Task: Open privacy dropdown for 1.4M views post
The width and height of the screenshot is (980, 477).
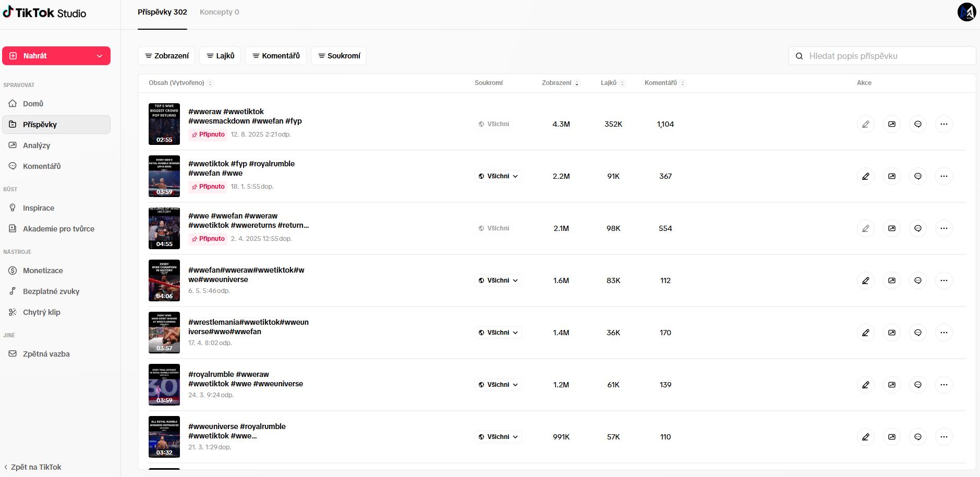Action: (x=498, y=333)
